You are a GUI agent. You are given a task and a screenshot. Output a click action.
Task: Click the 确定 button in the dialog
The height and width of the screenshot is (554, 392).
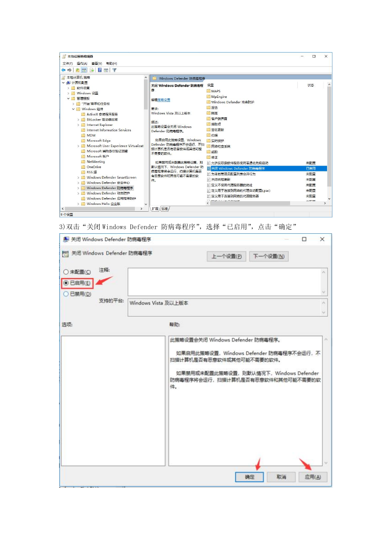tap(249, 477)
